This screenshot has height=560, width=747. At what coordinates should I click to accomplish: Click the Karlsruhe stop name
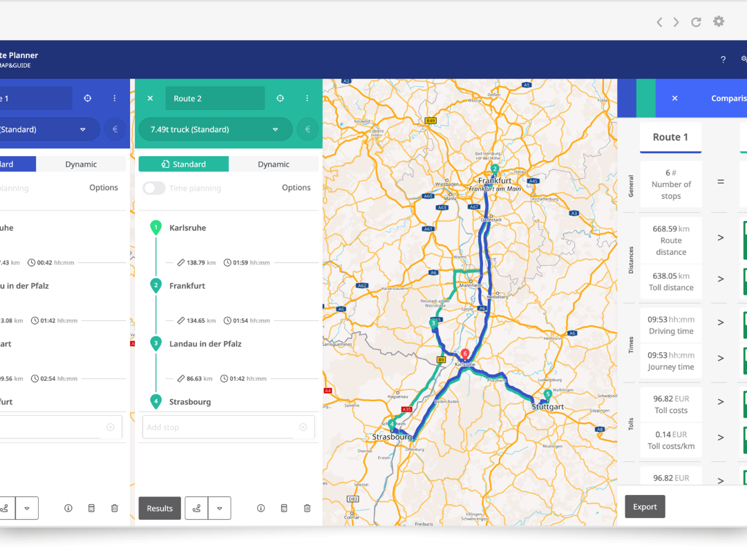(188, 228)
